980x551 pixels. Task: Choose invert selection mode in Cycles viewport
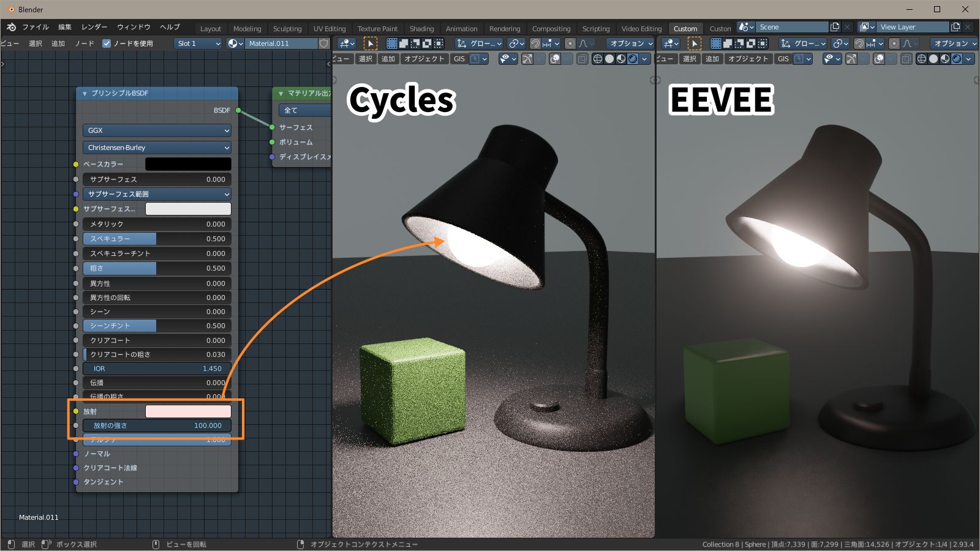click(x=427, y=43)
